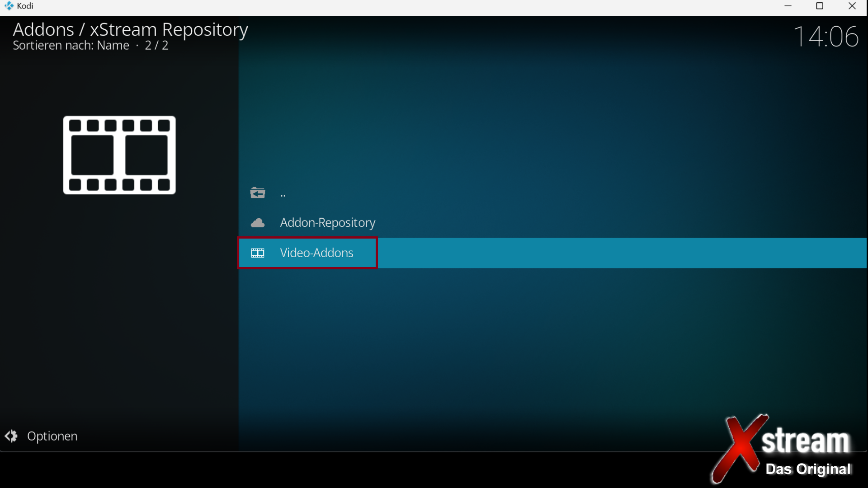The width and height of the screenshot is (868, 488).
Task: Maximize the Kodi window
Action: pos(820,6)
